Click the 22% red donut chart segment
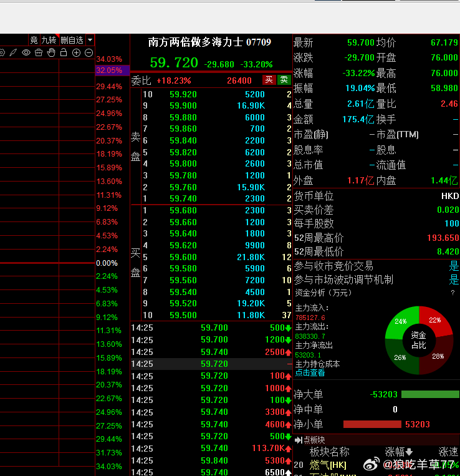460x476 pixels. (435, 320)
